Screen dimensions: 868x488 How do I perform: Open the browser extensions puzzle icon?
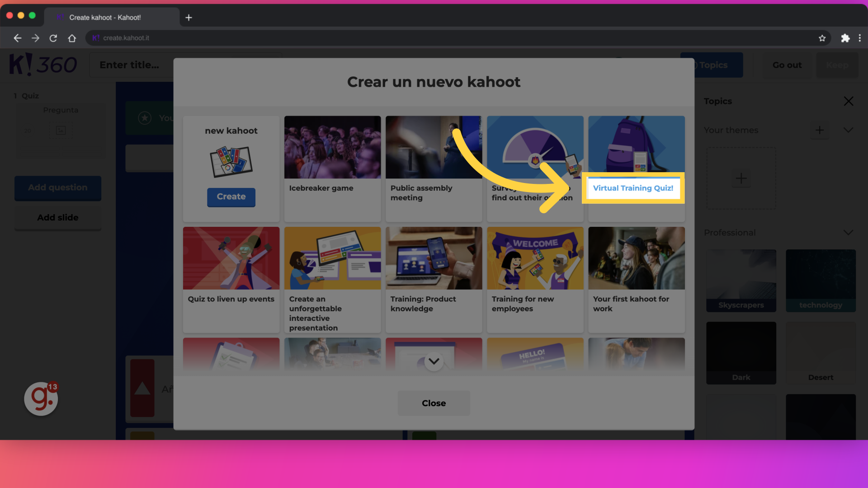pos(845,38)
